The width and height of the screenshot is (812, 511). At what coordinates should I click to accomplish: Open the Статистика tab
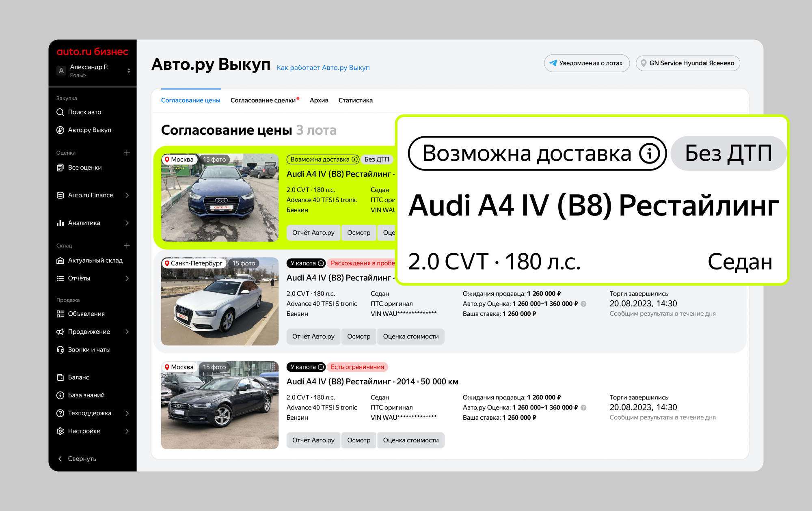coord(356,100)
